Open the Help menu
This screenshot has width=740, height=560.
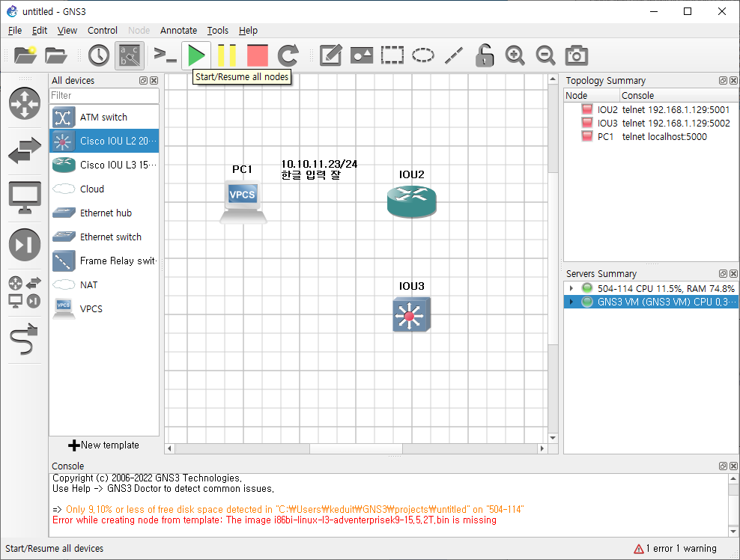248,30
